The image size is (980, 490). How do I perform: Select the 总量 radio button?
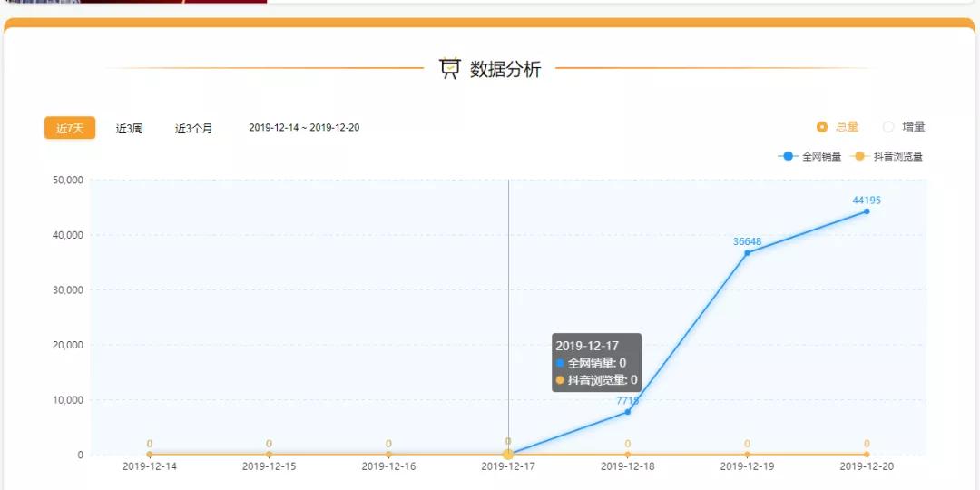pos(822,128)
